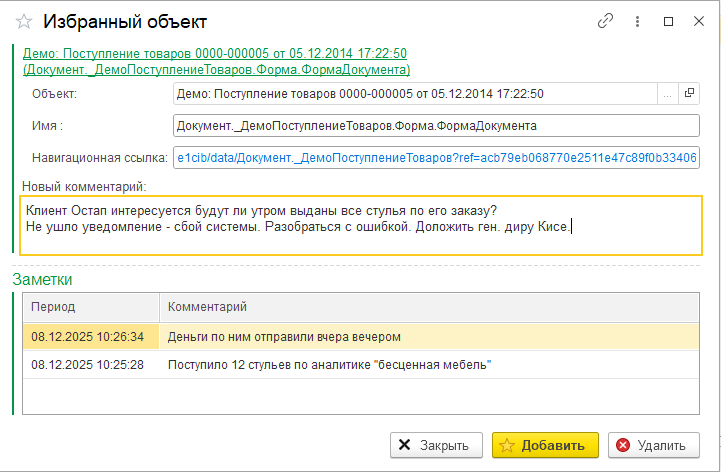This screenshot has width=721, height=472.
Task: Click the Объект field value
Action: coord(415,94)
